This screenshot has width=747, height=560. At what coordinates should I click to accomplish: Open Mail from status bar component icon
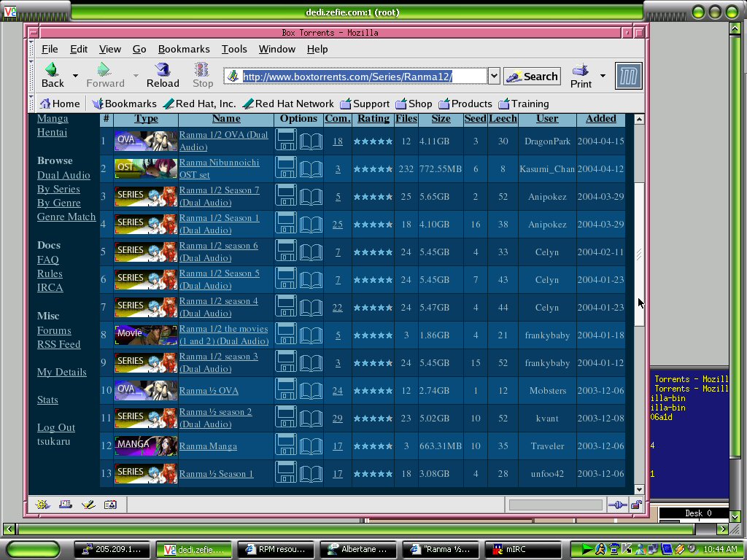(66, 504)
